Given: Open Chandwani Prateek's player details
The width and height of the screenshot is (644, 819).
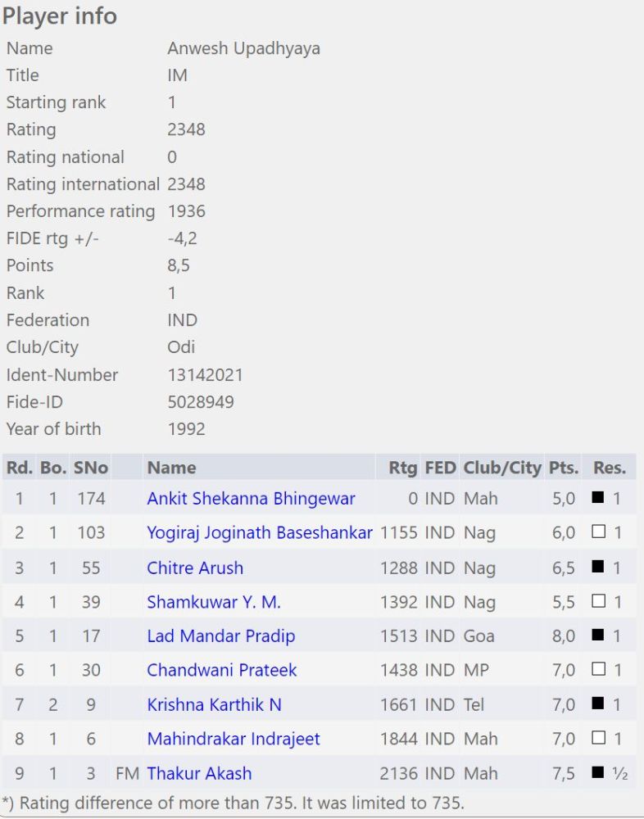Looking at the screenshot, I should pos(222,671).
